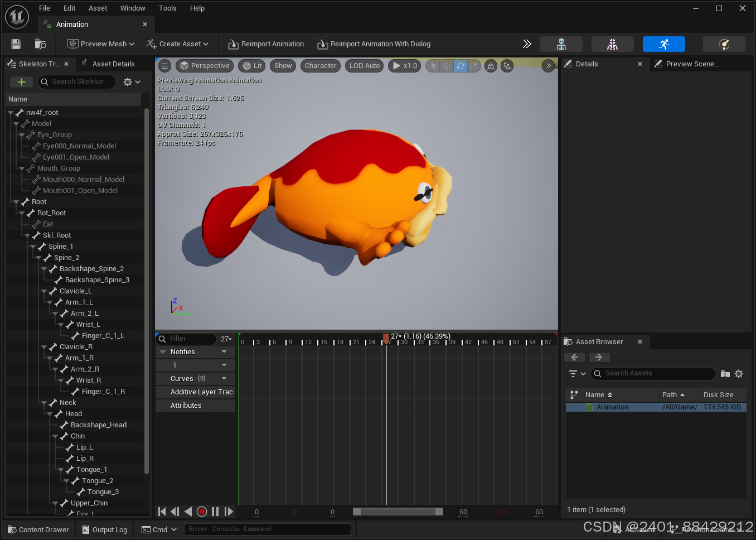This screenshot has height=540, width=756.
Task: Change the x1.0 playback speed
Action: coord(405,66)
